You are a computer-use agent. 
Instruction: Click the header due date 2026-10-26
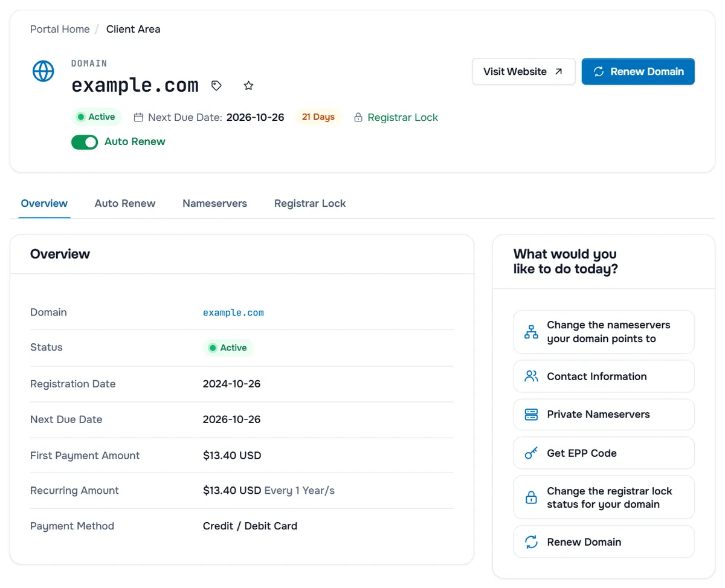(255, 117)
